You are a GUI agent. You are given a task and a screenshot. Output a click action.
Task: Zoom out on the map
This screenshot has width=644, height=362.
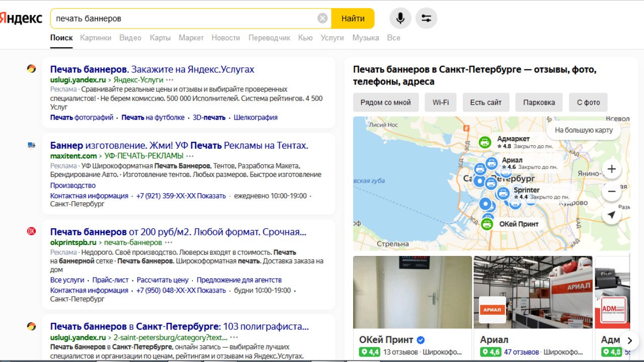612,192
